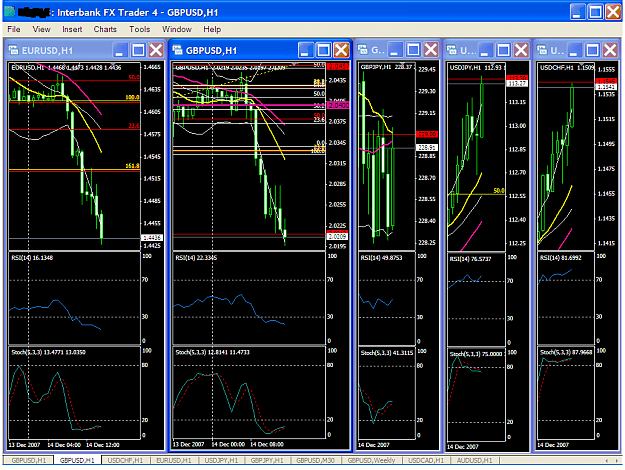Maximize the EURUSD,H1 chart window
Viewport: 625px width, 470px height.
(x=138, y=50)
